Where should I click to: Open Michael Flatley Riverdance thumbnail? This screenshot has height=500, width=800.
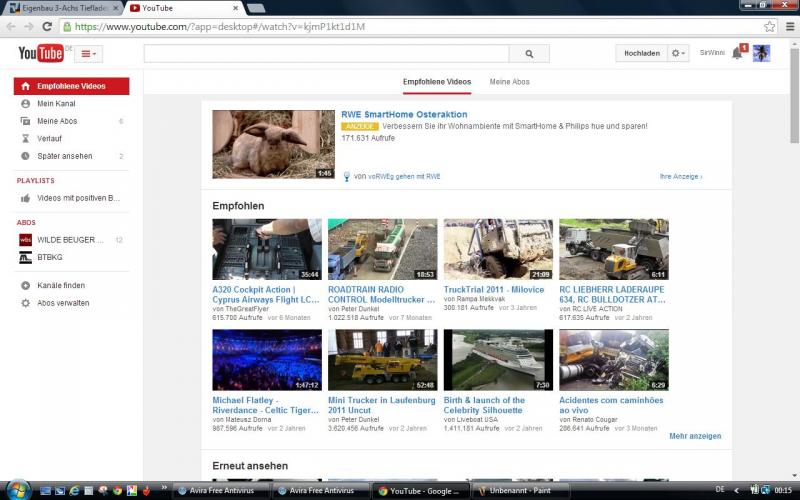click(267, 360)
